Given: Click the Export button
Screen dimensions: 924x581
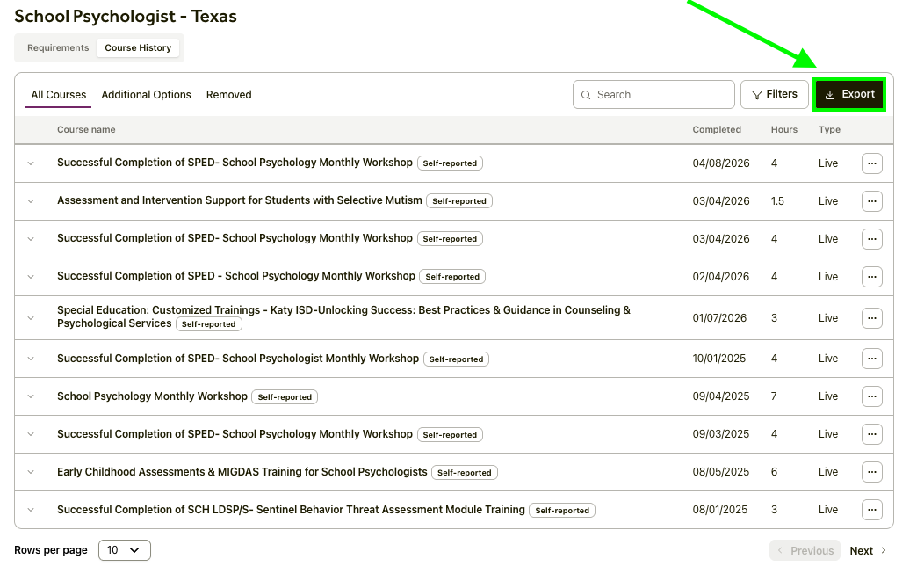Looking at the screenshot, I should click(849, 95).
